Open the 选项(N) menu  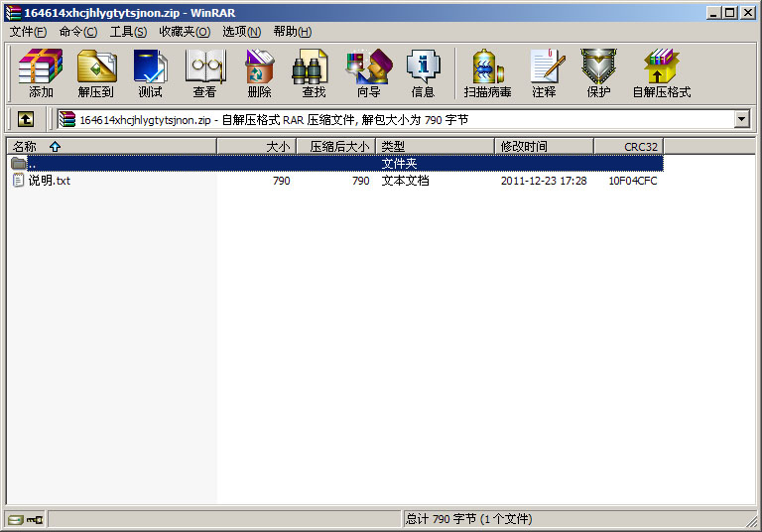click(241, 32)
